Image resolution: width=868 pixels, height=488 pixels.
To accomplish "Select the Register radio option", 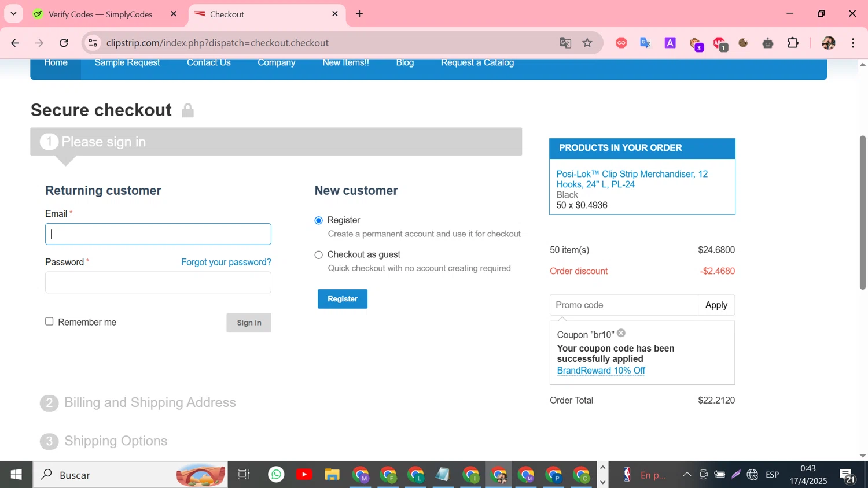I will (x=318, y=220).
